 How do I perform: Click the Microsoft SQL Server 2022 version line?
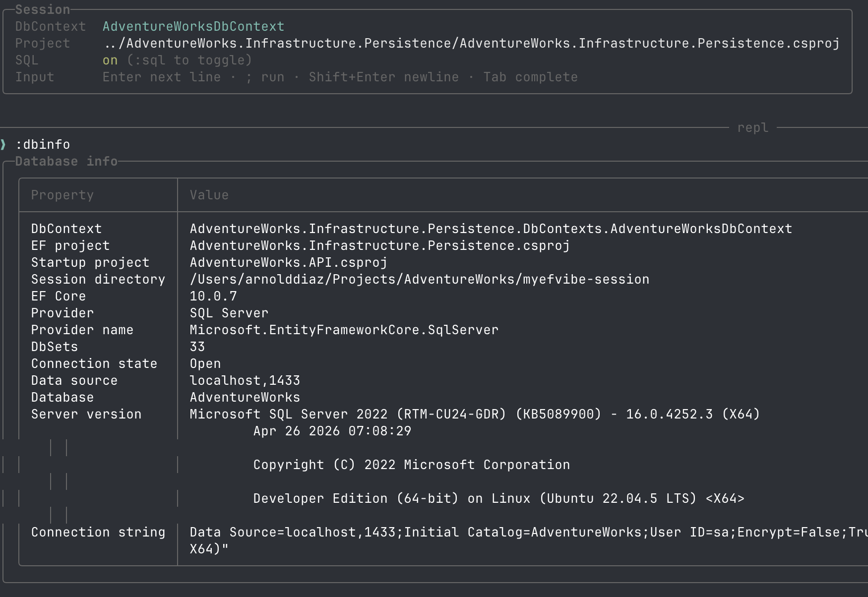point(475,414)
